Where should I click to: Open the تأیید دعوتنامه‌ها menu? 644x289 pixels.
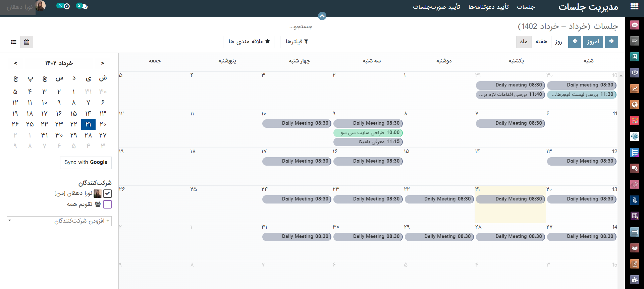pyautogui.click(x=488, y=7)
